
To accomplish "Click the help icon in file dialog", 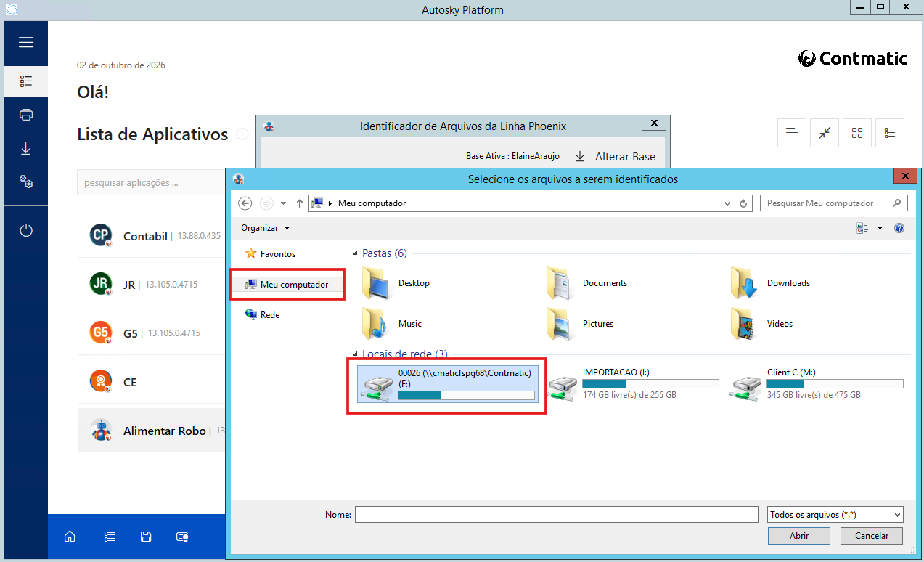I will click(899, 228).
